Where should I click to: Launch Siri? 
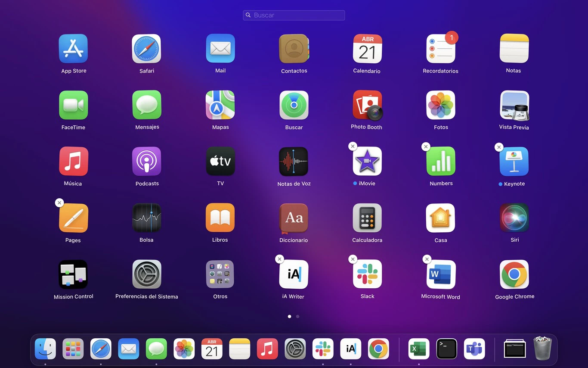[x=514, y=218]
